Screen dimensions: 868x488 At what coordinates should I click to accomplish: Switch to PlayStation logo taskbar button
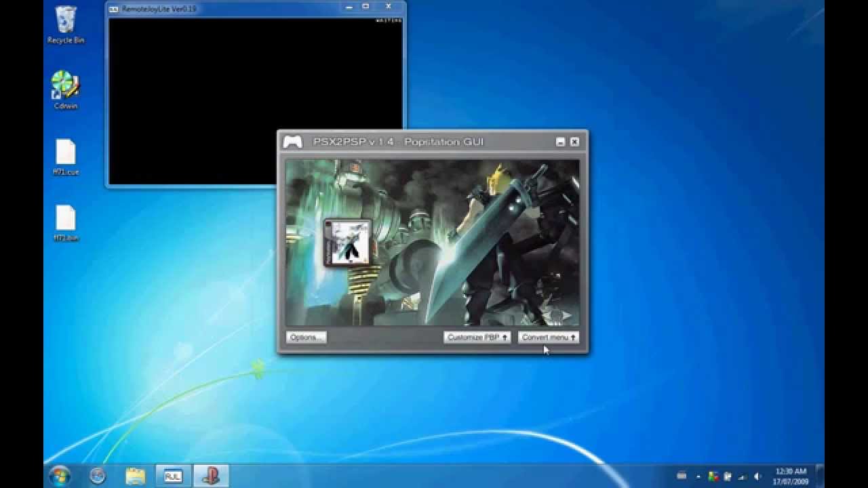coord(211,476)
